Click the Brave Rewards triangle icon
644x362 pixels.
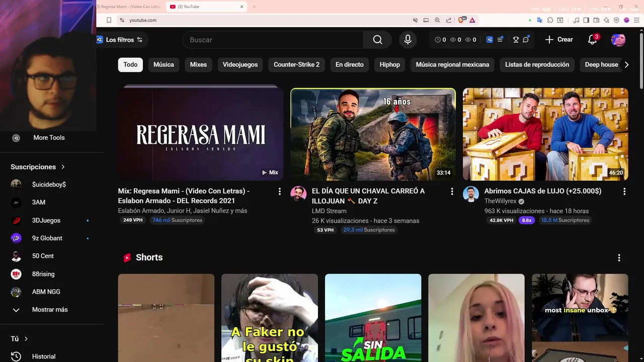472,20
